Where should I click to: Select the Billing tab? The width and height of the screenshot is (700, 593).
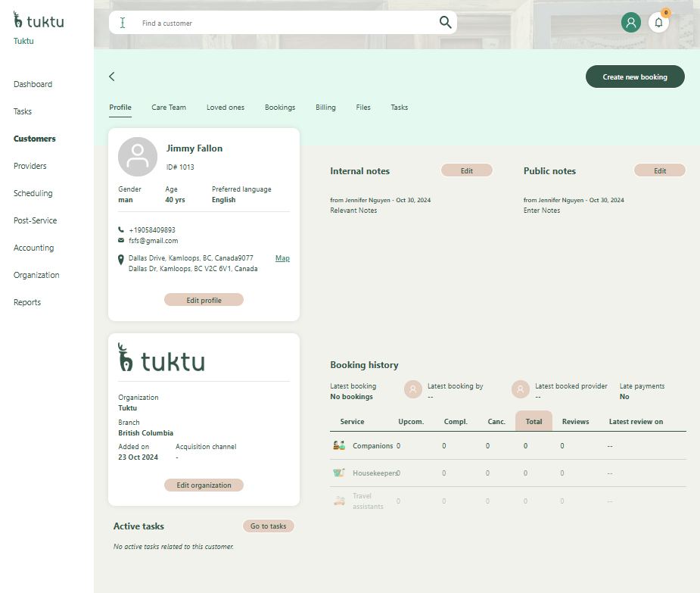pos(325,108)
